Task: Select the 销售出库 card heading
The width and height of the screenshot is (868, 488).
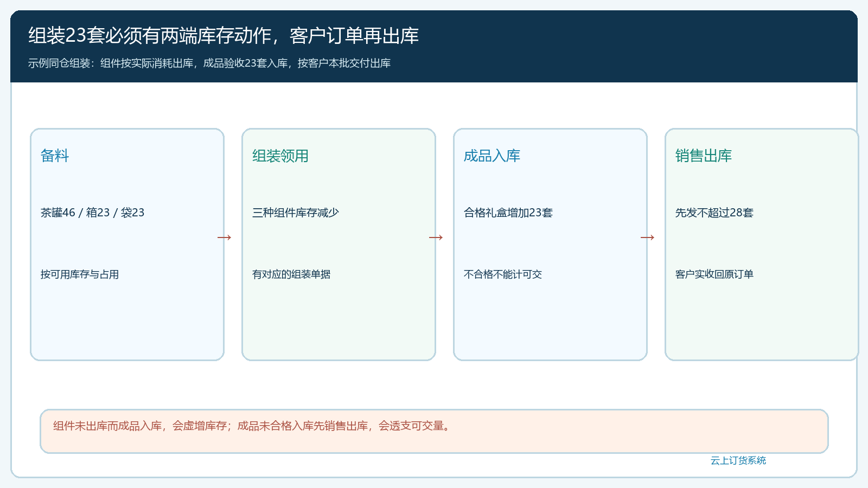Action: [704, 156]
